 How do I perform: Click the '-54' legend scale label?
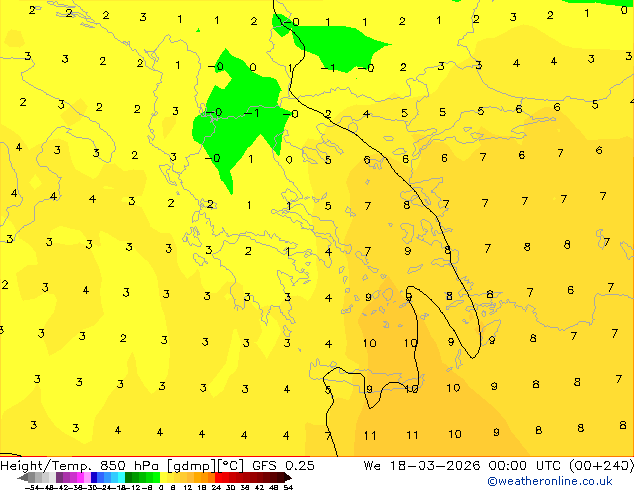32,488
